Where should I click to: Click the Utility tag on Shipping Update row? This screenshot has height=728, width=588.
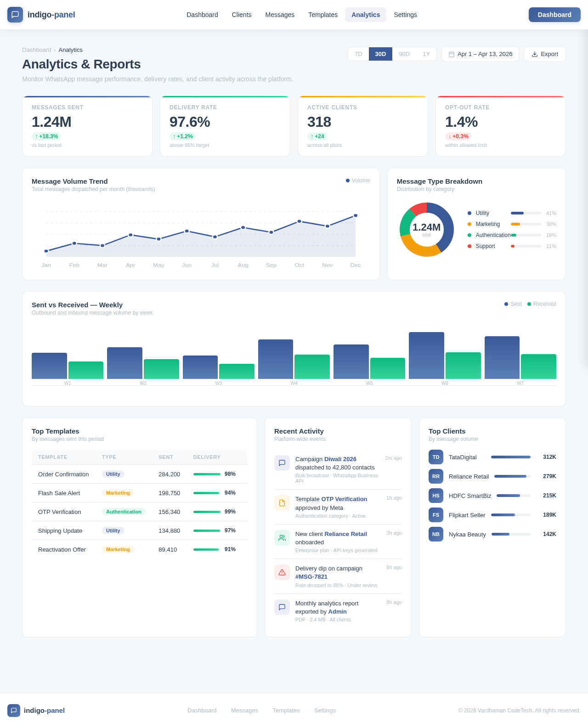pos(113,530)
